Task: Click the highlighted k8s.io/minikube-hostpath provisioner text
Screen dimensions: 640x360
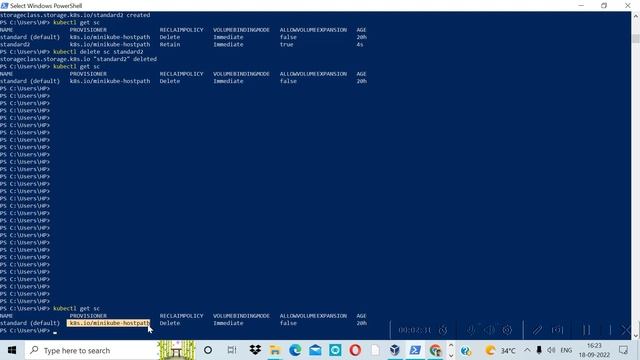Action: pos(109,323)
